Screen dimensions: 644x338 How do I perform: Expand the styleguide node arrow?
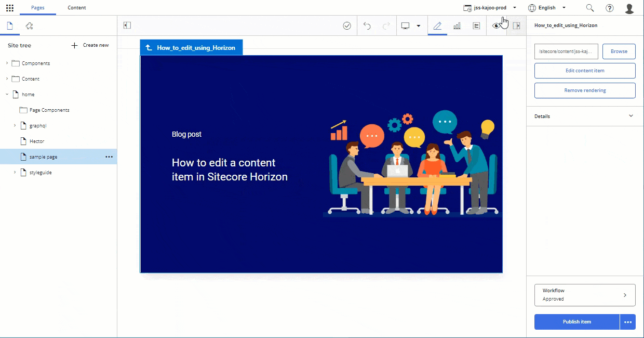tap(15, 172)
